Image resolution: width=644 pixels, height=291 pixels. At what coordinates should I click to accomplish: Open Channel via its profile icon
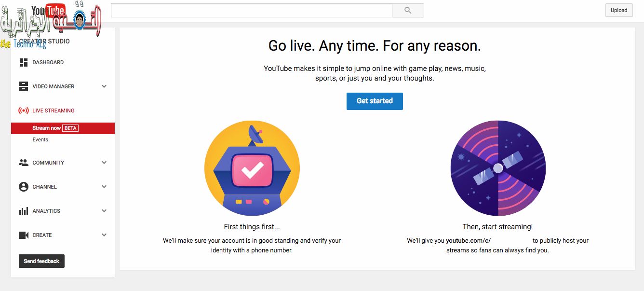(23, 187)
